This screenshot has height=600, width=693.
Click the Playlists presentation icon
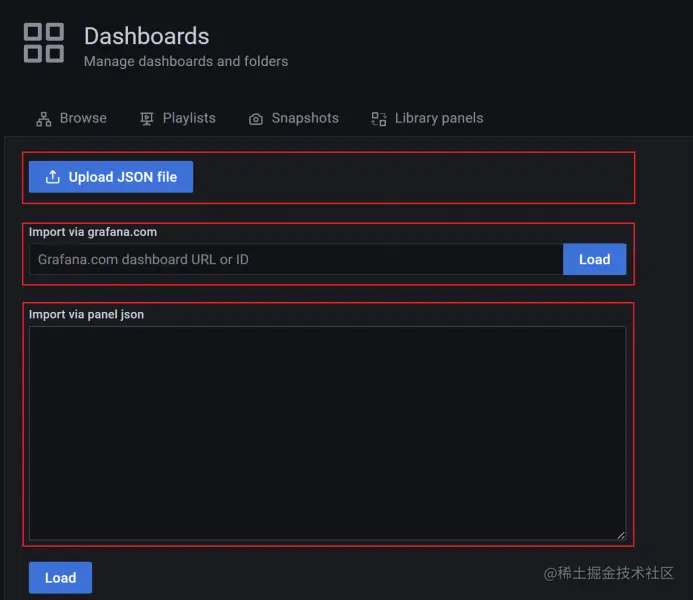tap(147, 119)
